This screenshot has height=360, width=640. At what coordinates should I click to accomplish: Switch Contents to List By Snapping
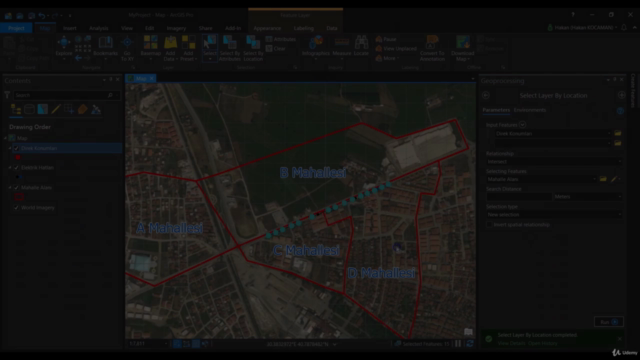69,109
